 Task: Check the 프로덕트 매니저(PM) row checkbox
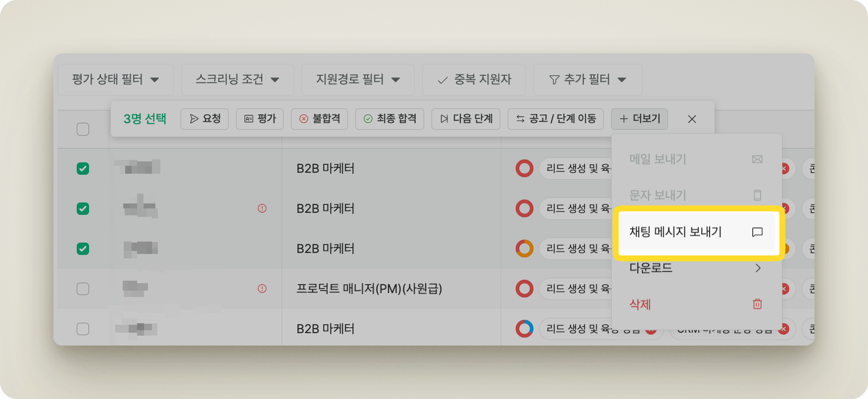pos(83,289)
